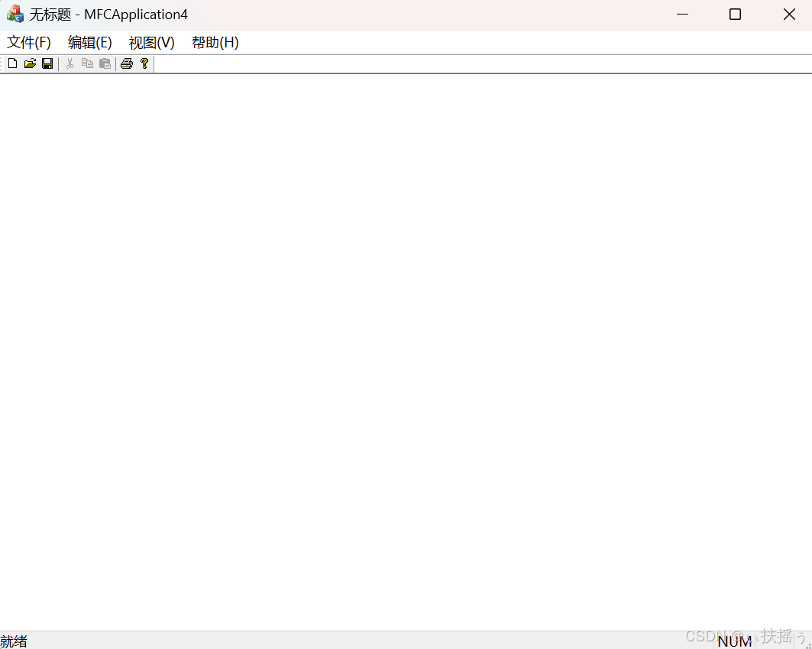
Task: Click the New document toolbar icon
Action: 13,63
